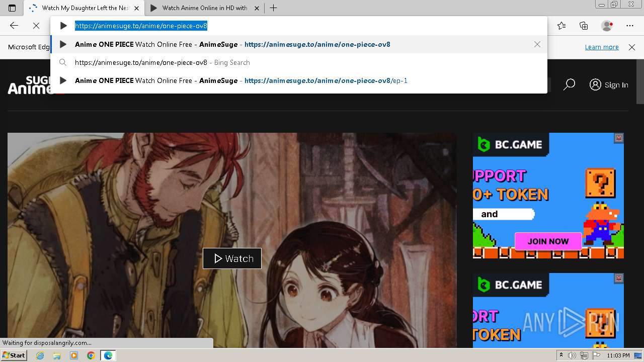
Task: Open the Favorites star icon
Action: click(x=561, y=26)
